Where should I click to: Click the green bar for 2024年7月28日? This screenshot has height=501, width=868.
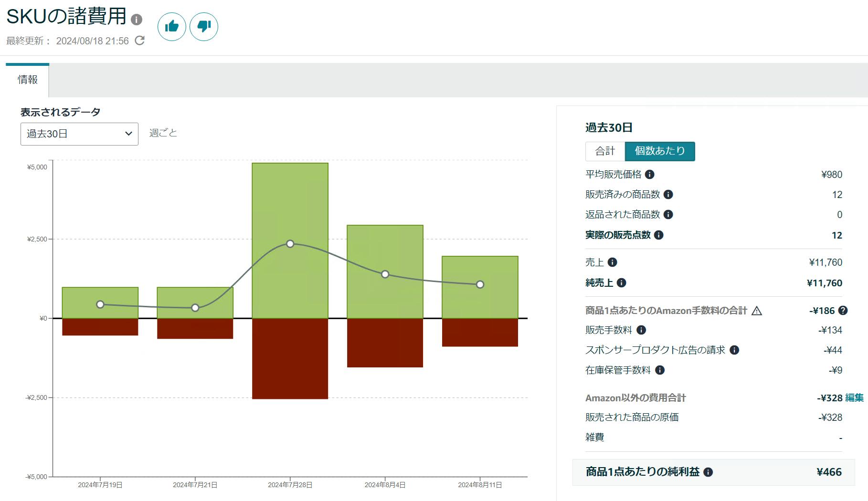point(290,200)
